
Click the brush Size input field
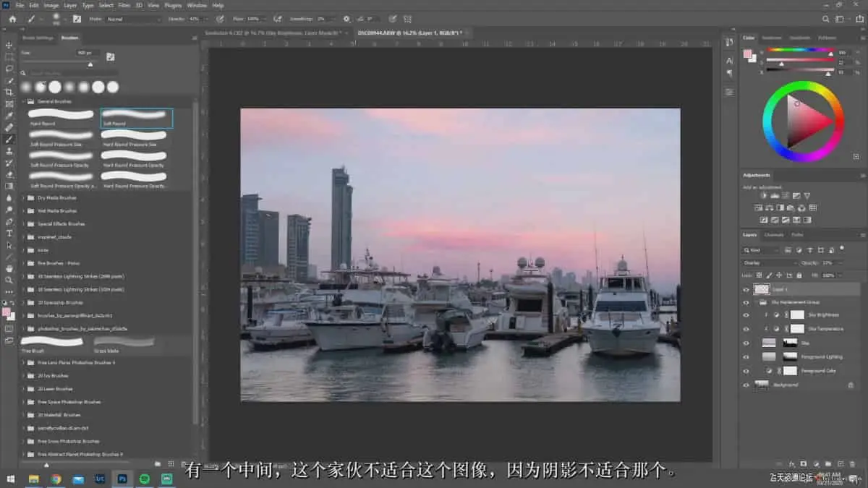click(x=86, y=53)
